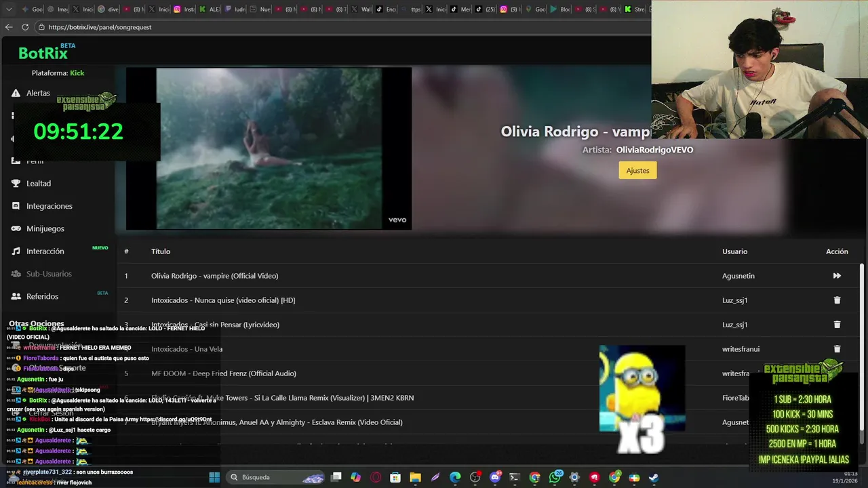Image resolution: width=868 pixels, height=488 pixels.
Task: Open File Explorer from taskbar
Action: [415, 477]
